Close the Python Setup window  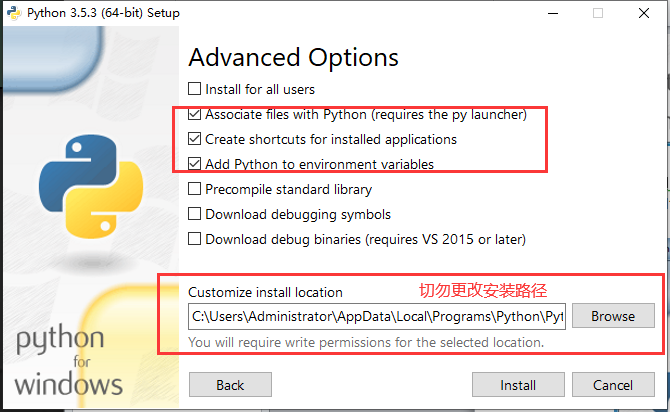pos(644,13)
